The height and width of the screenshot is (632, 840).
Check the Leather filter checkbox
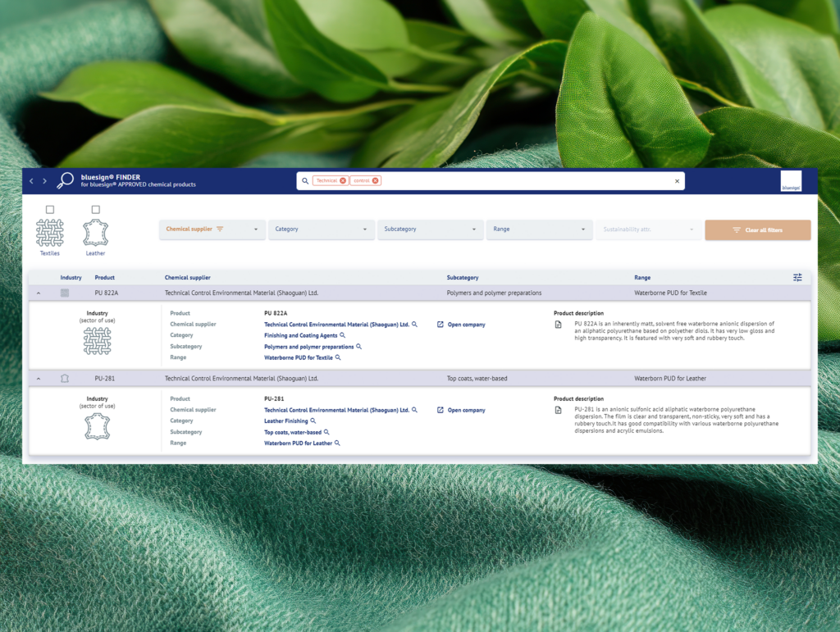[x=95, y=209]
